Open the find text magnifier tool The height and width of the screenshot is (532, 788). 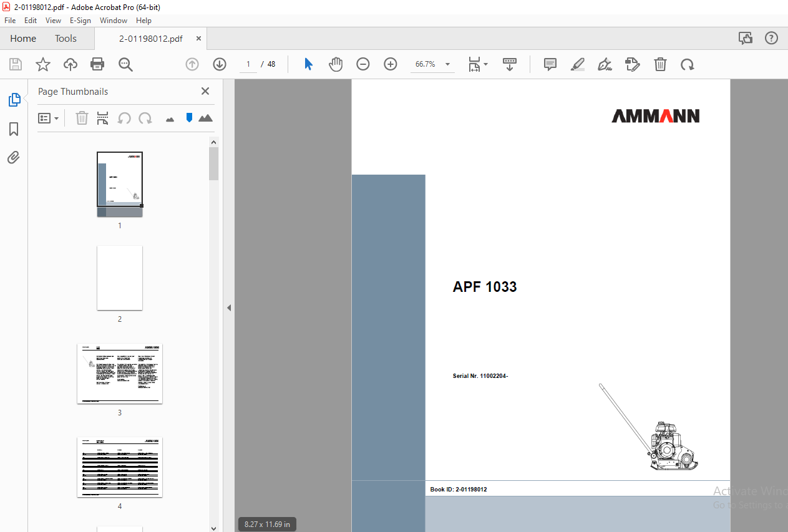(x=125, y=64)
